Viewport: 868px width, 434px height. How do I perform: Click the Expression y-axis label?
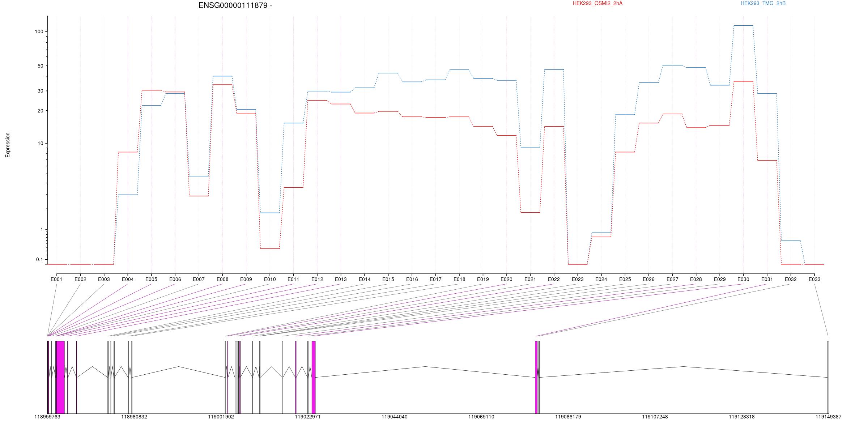point(8,145)
